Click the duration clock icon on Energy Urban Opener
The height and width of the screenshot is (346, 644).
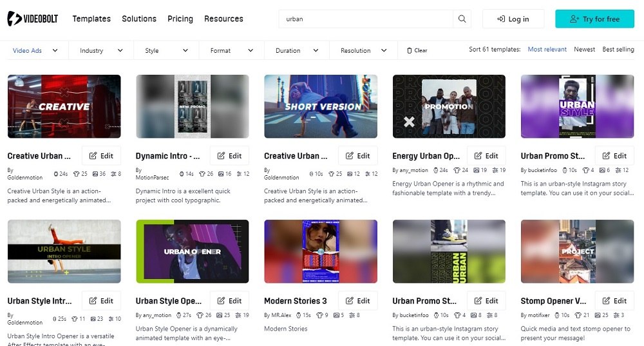click(436, 170)
